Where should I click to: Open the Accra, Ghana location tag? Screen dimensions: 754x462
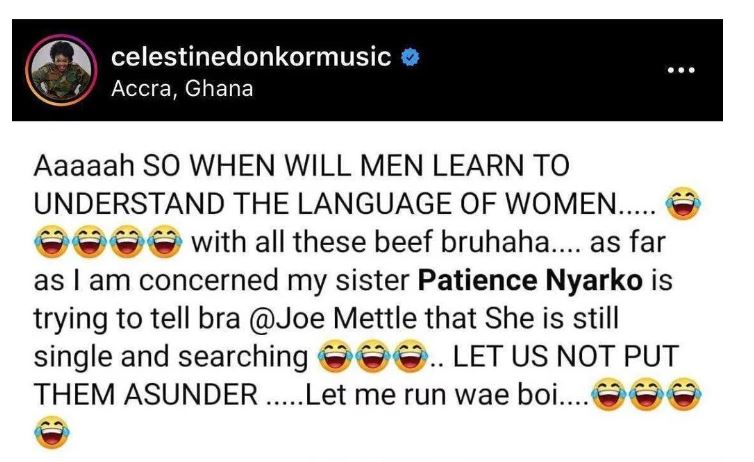click(x=182, y=89)
